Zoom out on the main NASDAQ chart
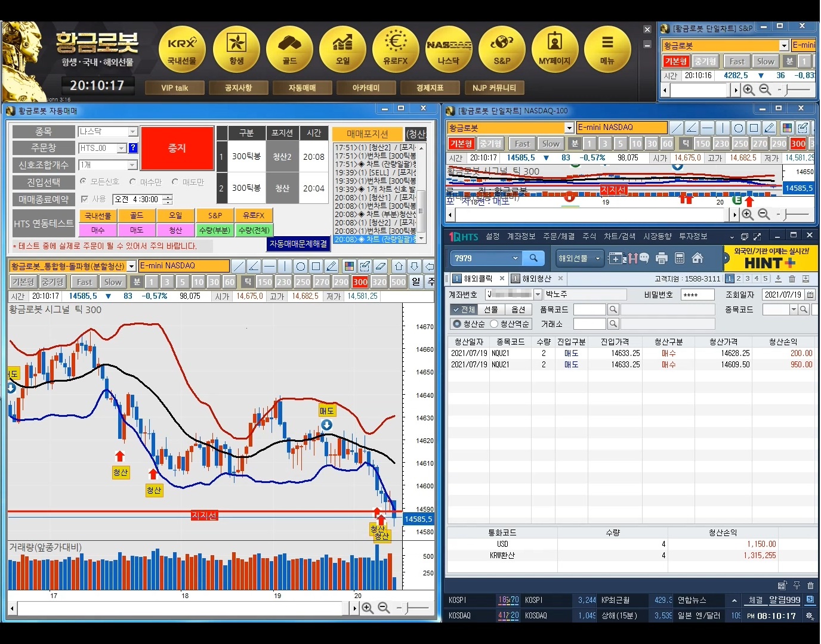Image resolution: width=821 pixels, height=644 pixels. (x=384, y=608)
